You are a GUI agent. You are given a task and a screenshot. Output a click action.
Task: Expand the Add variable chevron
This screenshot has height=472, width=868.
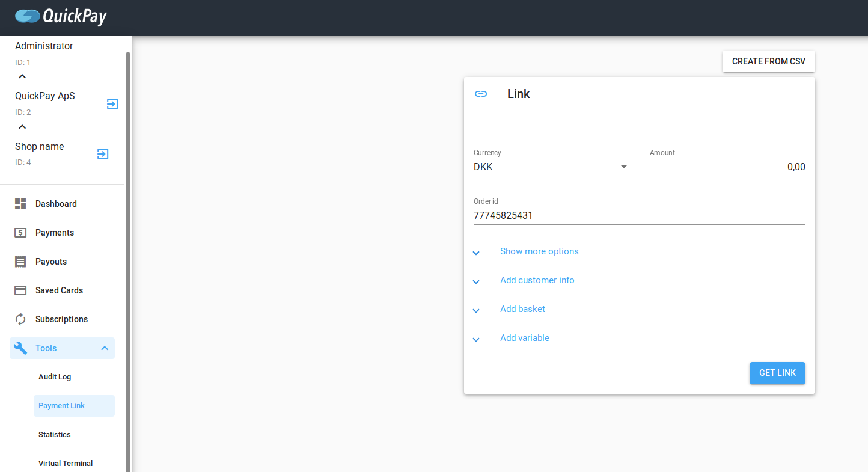(x=476, y=339)
